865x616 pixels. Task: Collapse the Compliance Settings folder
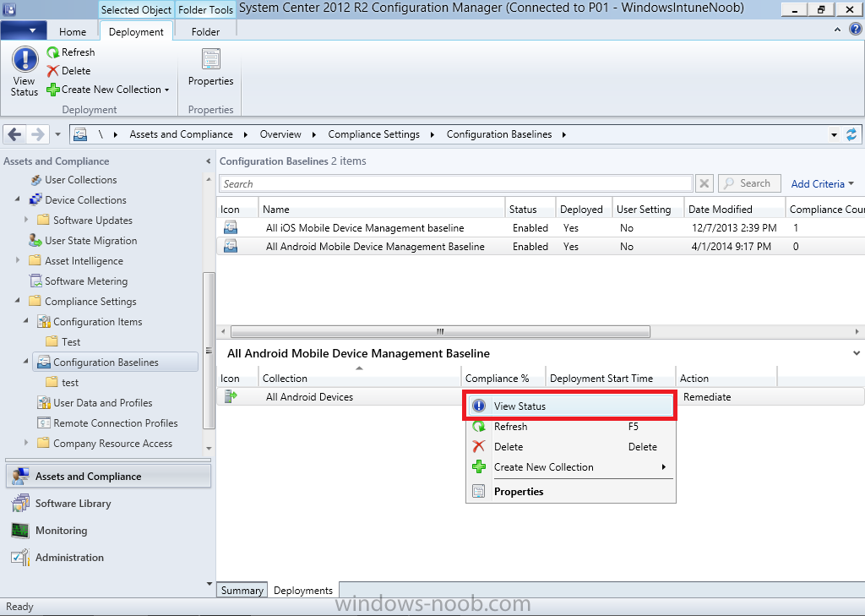[18, 301]
